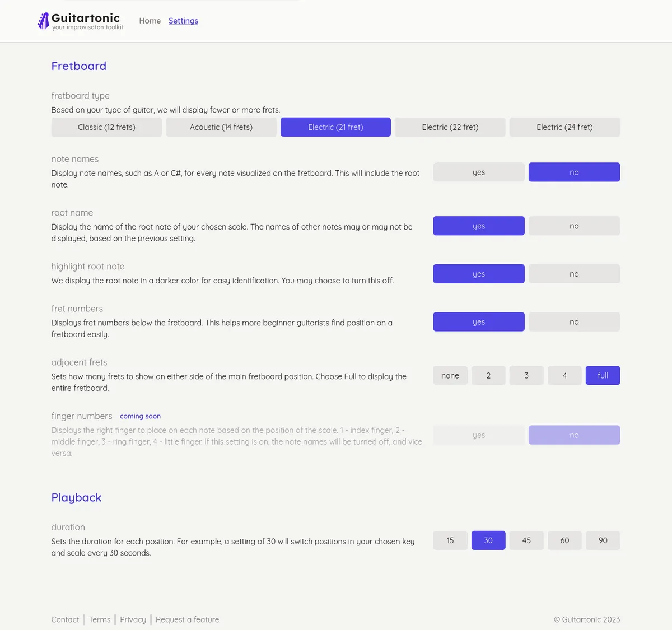The height and width of the screenshot is (630, 672).
Task: Set adjacent frets to none
Action: click(450, 375)
